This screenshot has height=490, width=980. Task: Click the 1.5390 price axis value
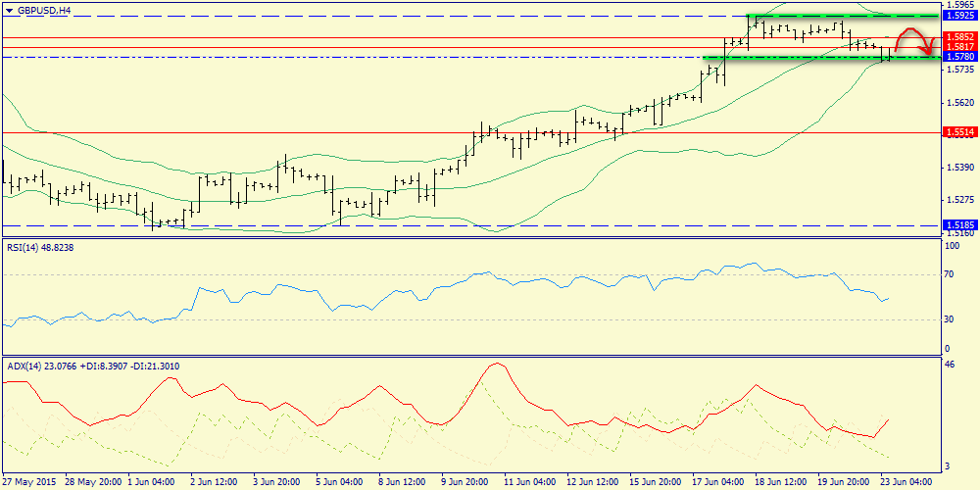click(962, 168)
